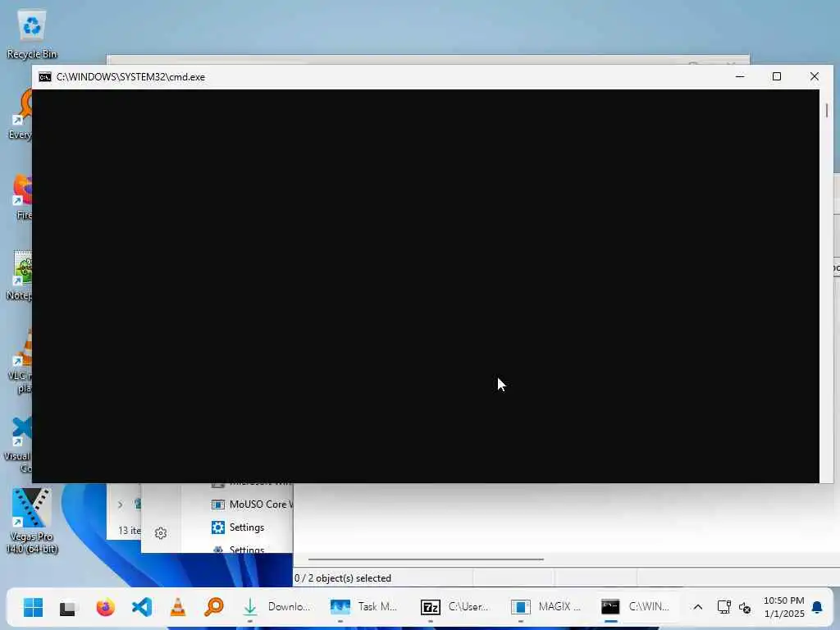This screenshot has width=840, height=630.
Task: Close the cmd.exe window
Action: pos(815,76)
